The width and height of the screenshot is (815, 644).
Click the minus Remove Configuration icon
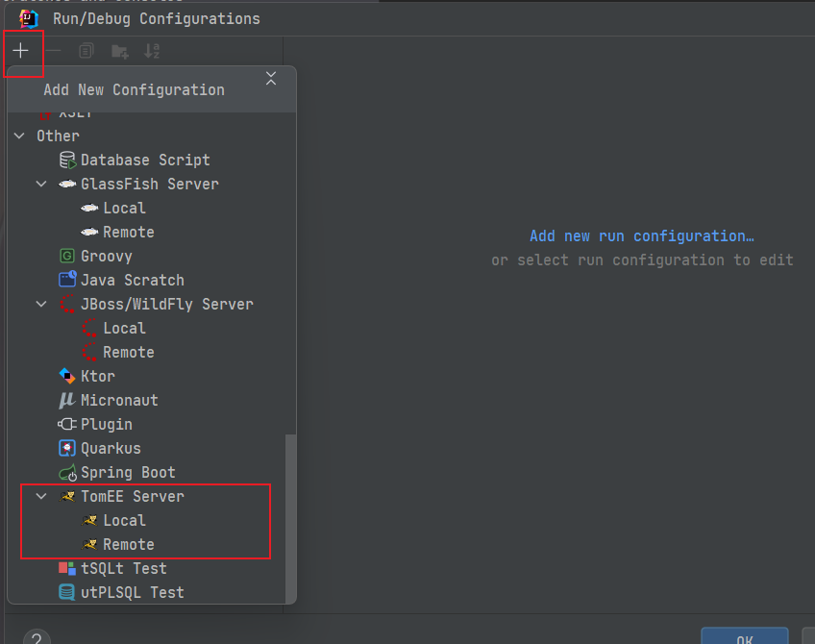(x=53, y=50)
